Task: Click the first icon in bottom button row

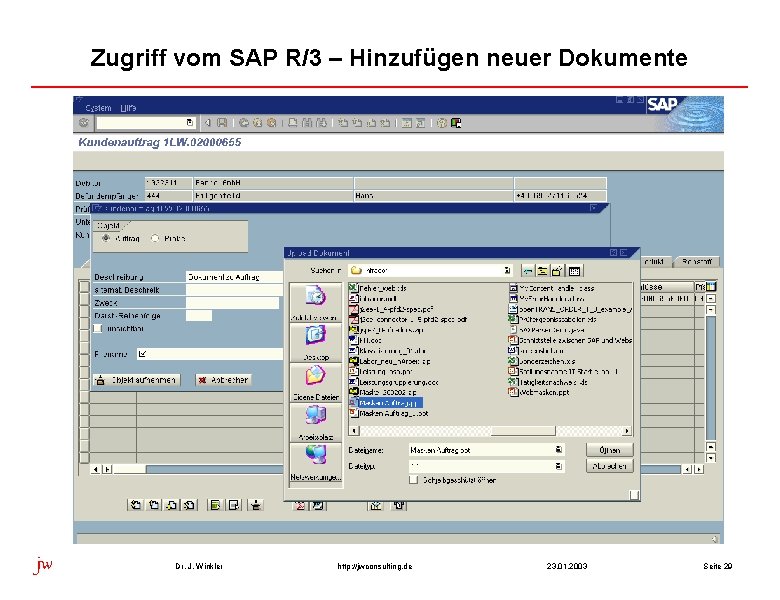Action: 135,505
